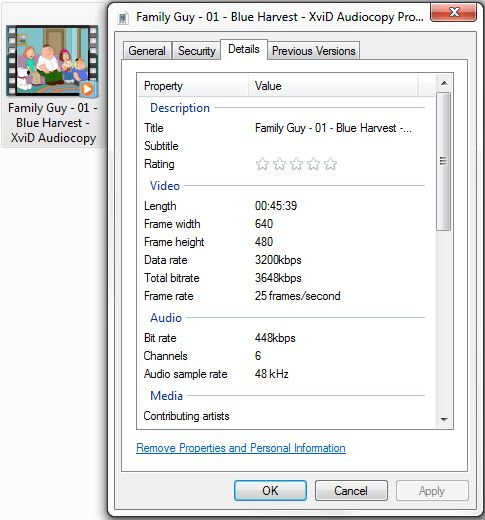Click the Frame width label
485x520 pixels.
coord(172,224)
